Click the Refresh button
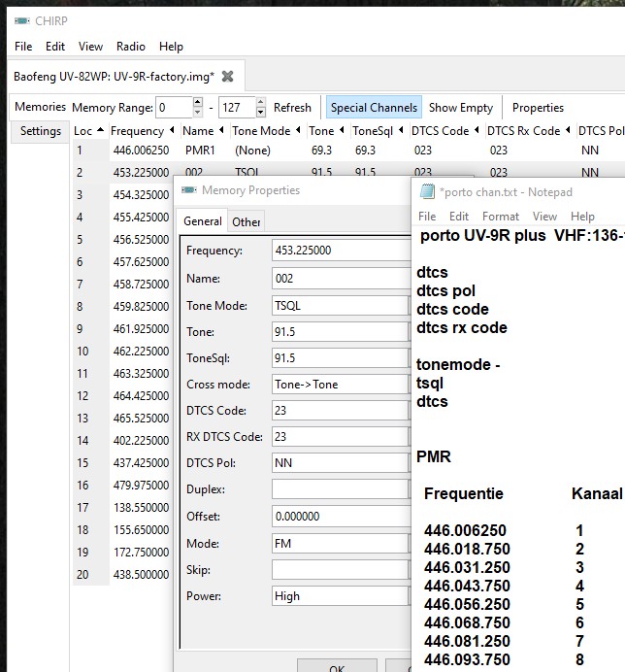Screen dimensions: 625x672 click(292, 107)
